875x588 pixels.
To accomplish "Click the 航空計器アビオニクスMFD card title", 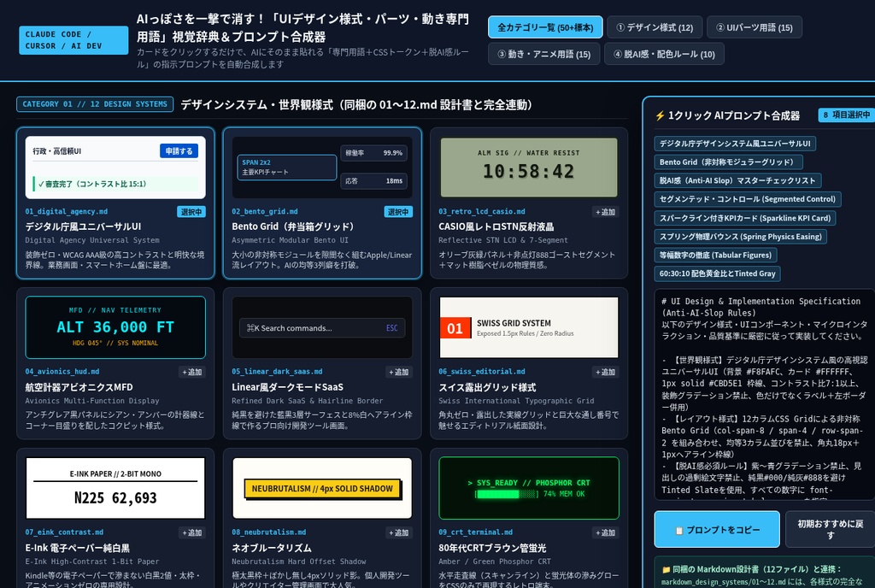I will coord(79,387).
